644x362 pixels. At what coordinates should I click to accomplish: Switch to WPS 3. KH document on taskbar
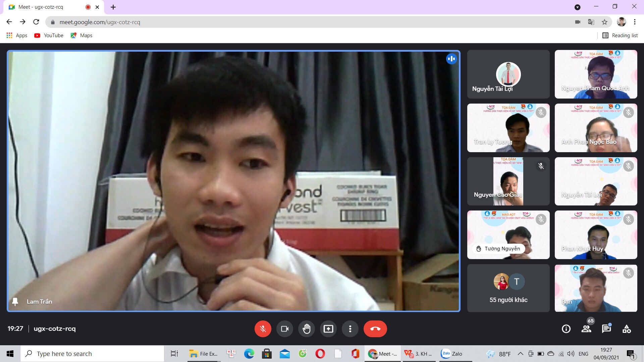pos(418,354)
